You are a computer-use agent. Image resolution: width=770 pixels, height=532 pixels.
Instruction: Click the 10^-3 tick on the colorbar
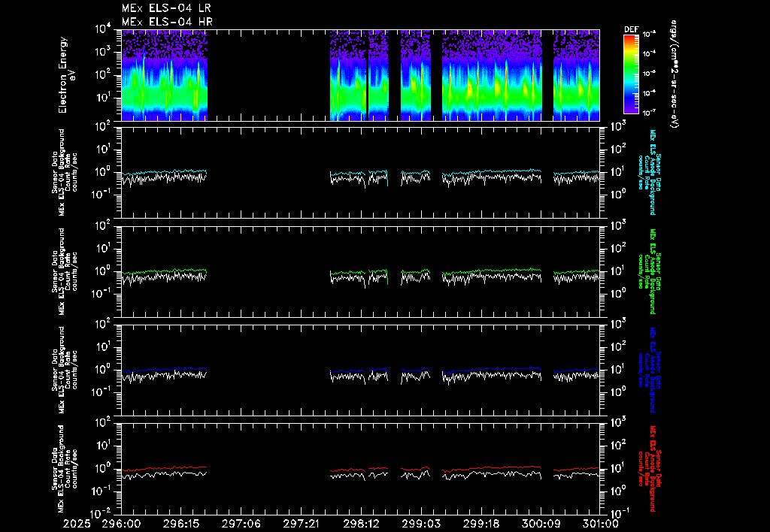[x=649, y=34]
